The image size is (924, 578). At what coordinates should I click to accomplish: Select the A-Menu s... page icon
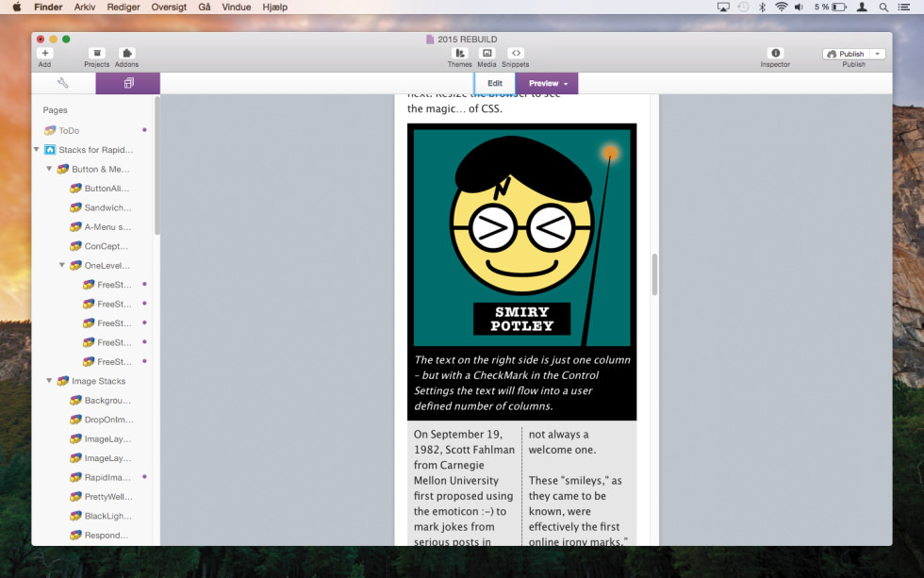pyautogui.click(x=75, y=227)
